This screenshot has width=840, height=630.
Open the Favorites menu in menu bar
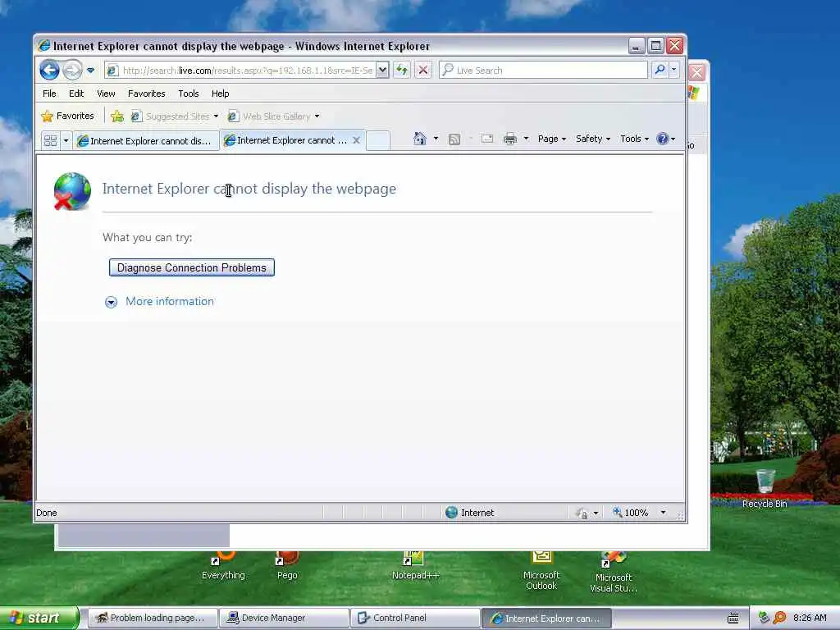click(x=146, y=94)
